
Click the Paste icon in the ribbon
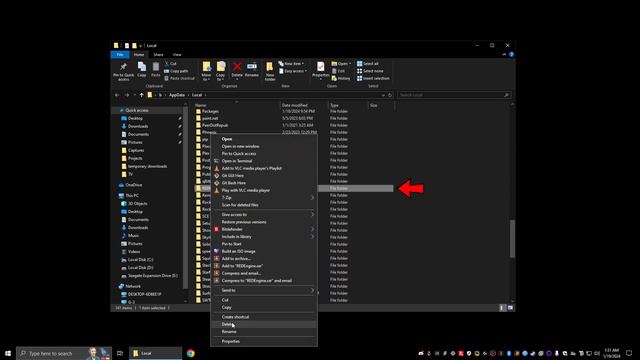(x=156, y=69)
